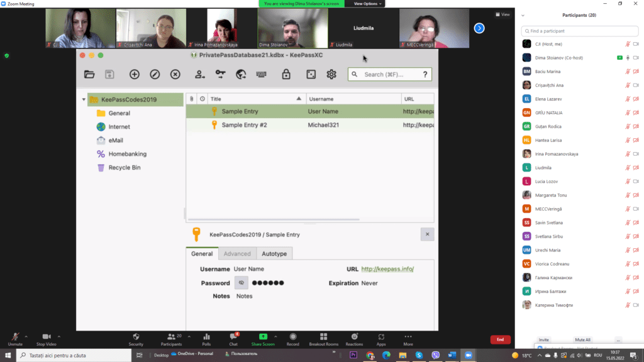Click the add new entry plus icon
The height and width of the screenshot is (362, 644).
[134, 74]
